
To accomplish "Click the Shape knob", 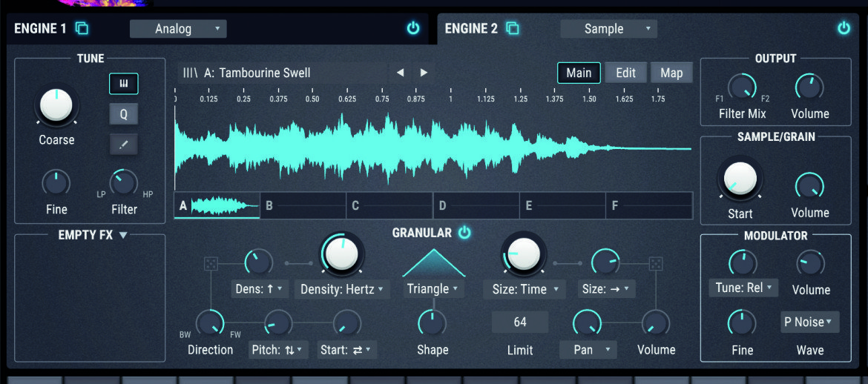I will pos(433,324).
